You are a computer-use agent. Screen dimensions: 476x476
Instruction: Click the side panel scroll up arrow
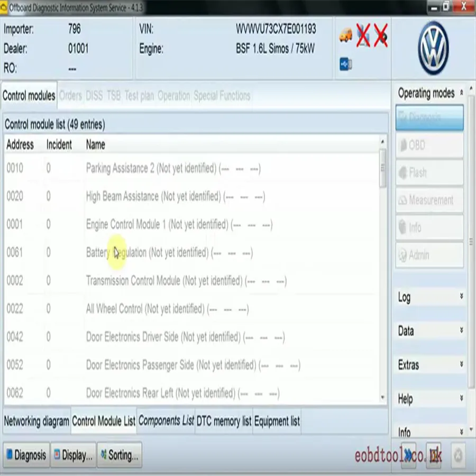pos(471,88)
